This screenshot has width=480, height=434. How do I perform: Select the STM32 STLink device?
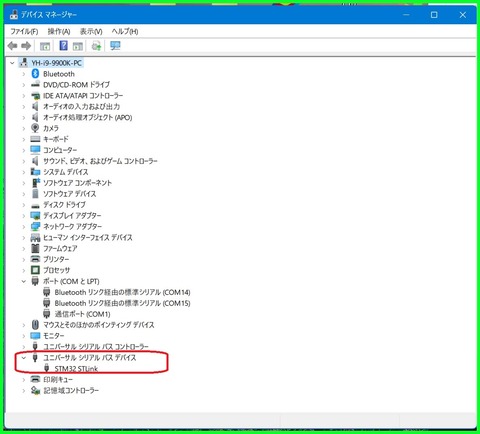(x=76, y=369)
